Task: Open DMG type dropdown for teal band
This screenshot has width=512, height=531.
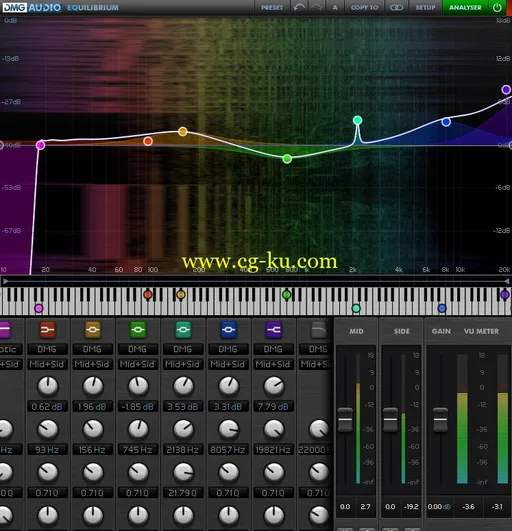Action: pyautogui.click(x=183, y=349)
